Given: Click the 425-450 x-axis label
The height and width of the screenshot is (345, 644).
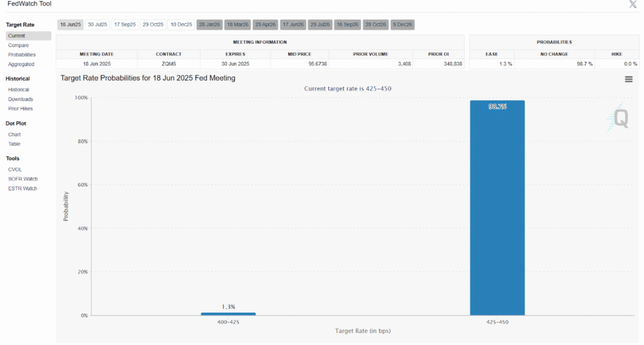Looking at the screenshot, I should [x=497, y=322].
